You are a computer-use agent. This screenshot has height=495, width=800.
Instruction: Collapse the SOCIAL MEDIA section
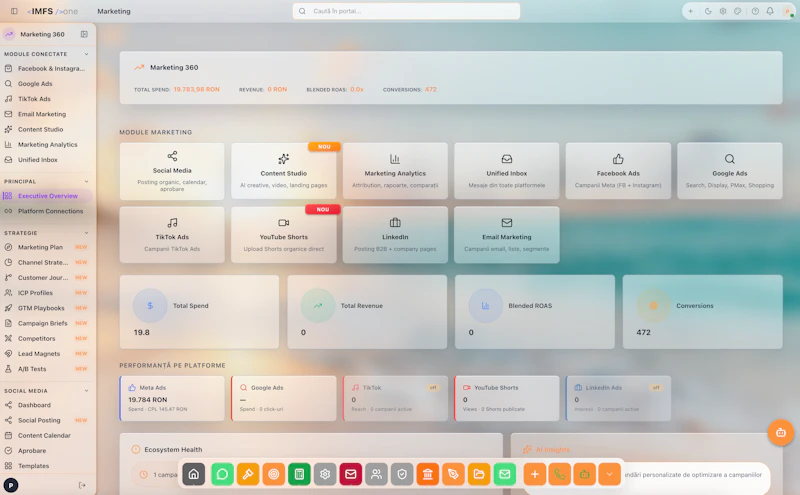tap(86, 391)
